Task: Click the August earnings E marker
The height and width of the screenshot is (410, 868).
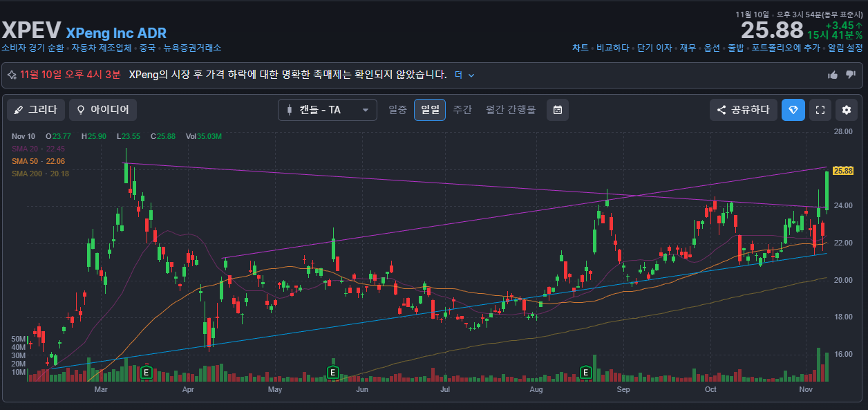Action: pyautogui.click(x=586, y=373)
